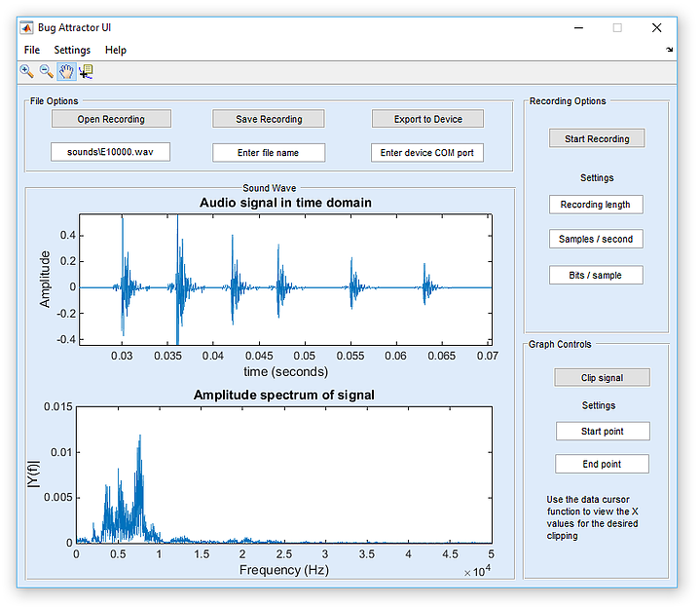This screenshot has height=607, width=700.
Task: Click the Start point input box
Action: [x=602, y=432]
